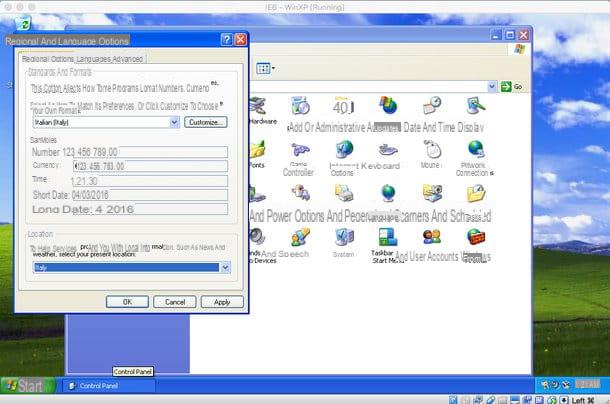Click the Customize button
The width and height of the screenshot is (610, 404).
tap(206, 122)
